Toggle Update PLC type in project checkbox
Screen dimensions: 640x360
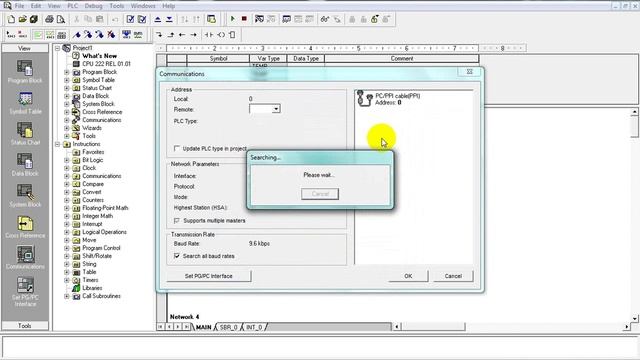click(177, 148)
